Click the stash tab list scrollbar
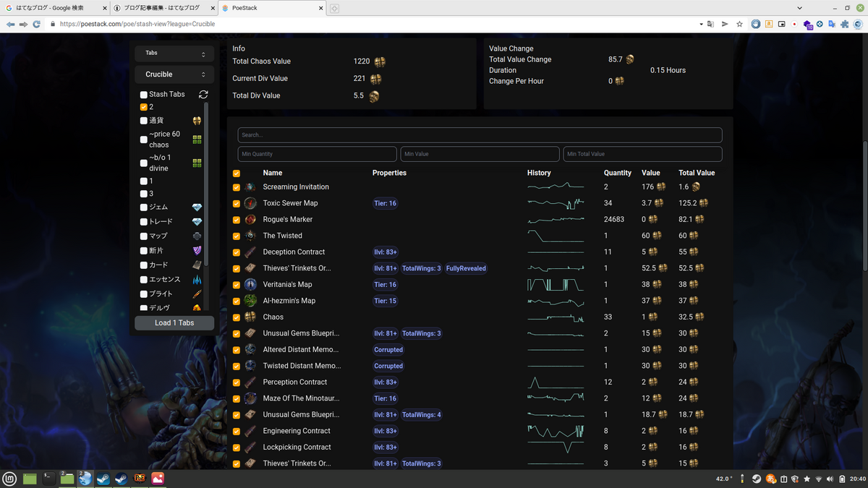 (x=206, y=184)
